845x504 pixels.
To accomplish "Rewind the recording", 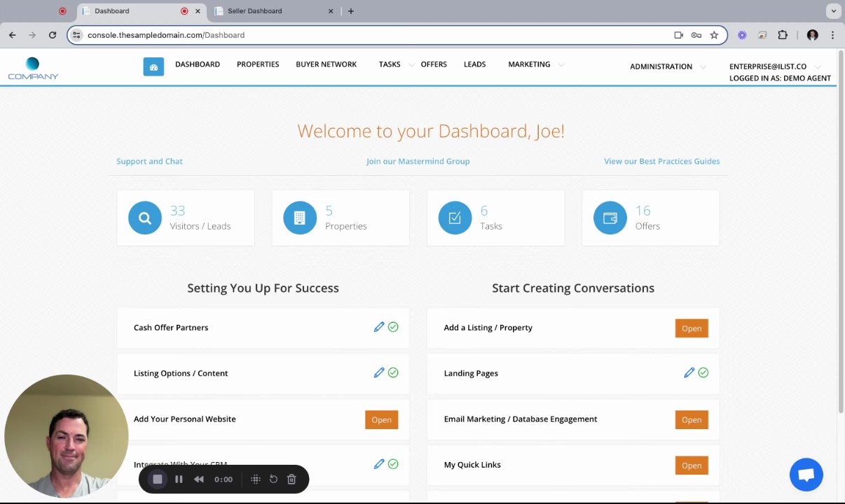I will click(199, 479).
